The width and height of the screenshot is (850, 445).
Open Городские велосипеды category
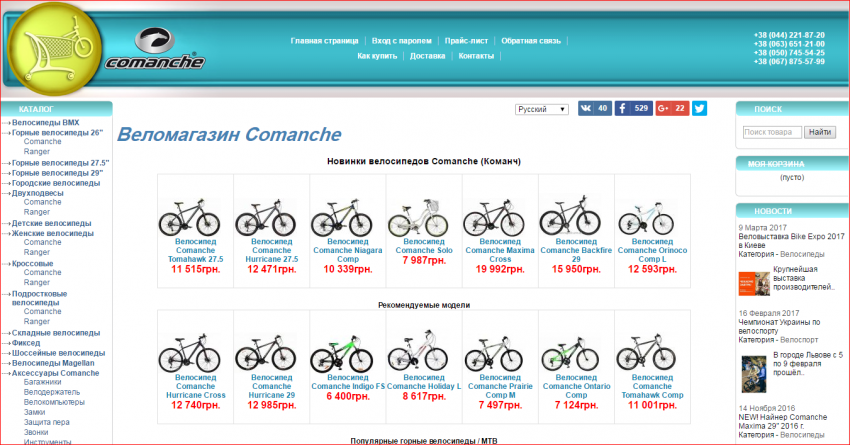click(56, 183)
